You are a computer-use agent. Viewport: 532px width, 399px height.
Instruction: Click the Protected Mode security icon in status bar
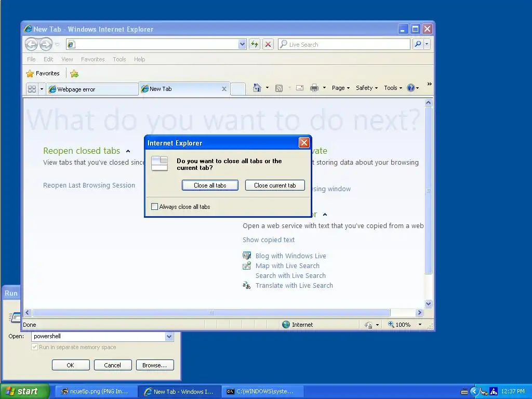coord(368,325)
